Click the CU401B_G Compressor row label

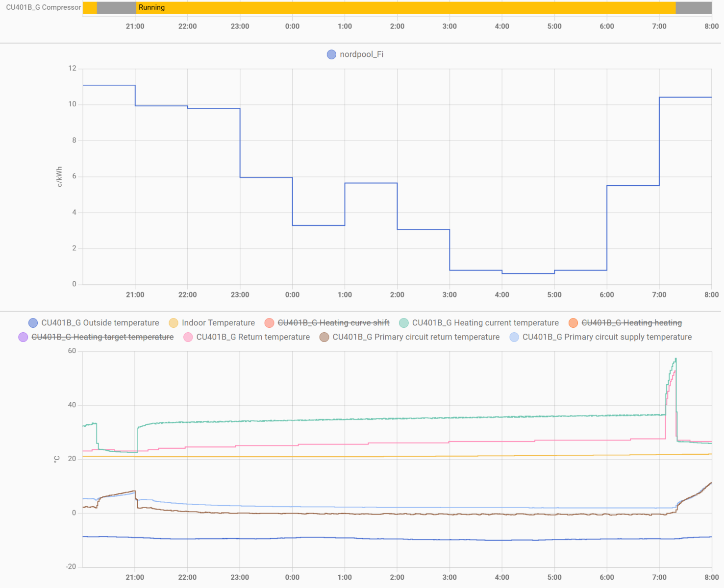pyautogui.click(x=43, y=8)
